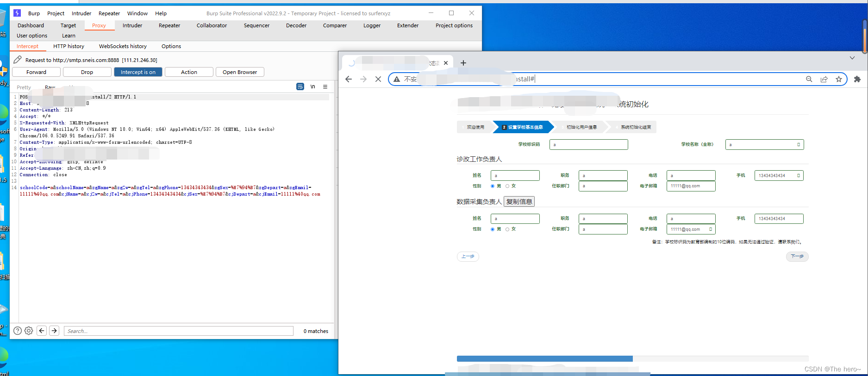
Task: Open the WebSockets history sub-tab
Action: [x=123, y=46]
